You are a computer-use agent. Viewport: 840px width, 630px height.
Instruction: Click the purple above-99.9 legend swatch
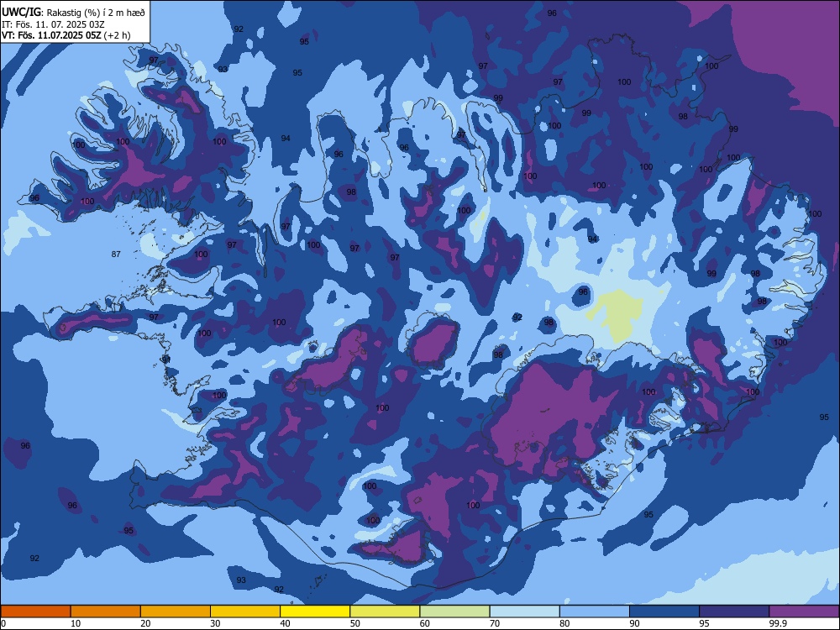[x=804, y=612]
